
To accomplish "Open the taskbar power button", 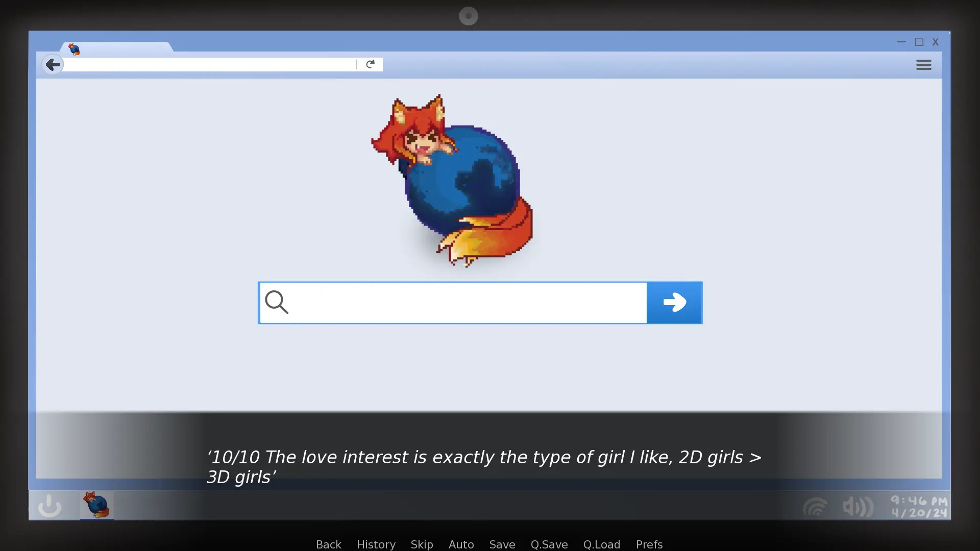I will [50, 506].
